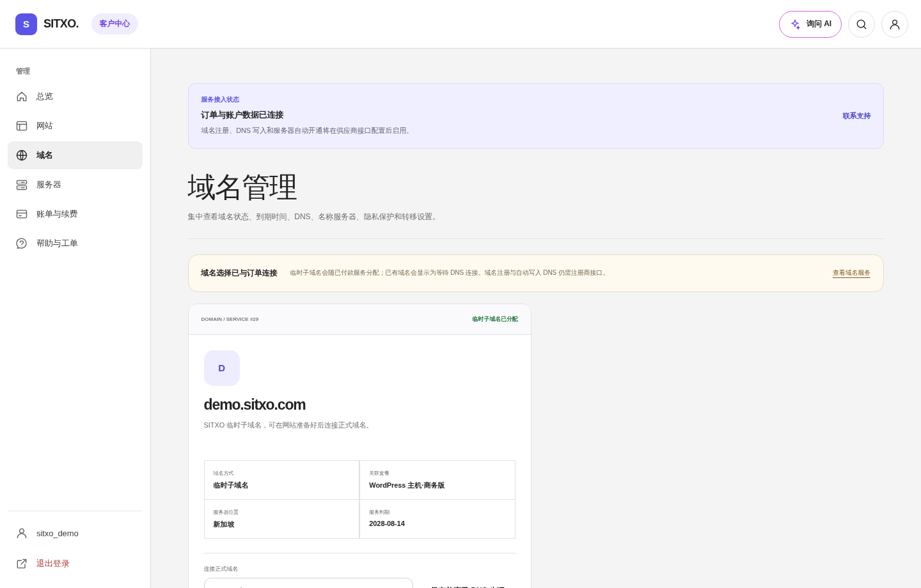Click 临时子域名已分配 status label
The width and height of the screenshot is (921, 588).
(495, 319)
